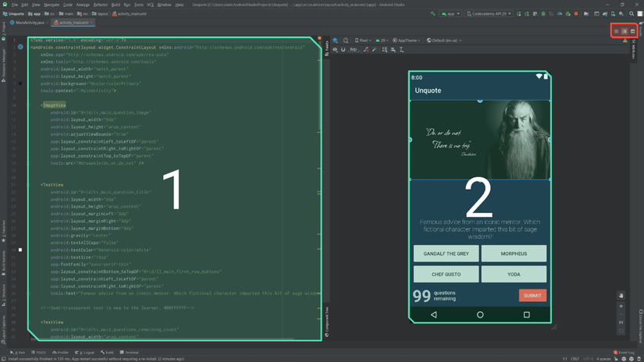Image resolution: width=644 pixels, height=362 pixels.
Task: Open the Build menu
Action: pyautogui.click(x=116, y=5)
